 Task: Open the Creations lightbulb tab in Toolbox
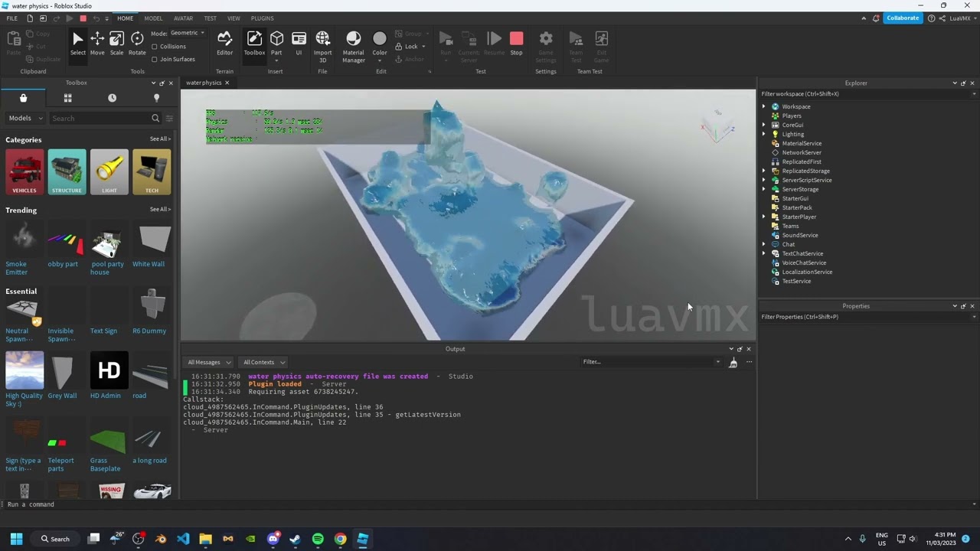click(x=156, y=98)
